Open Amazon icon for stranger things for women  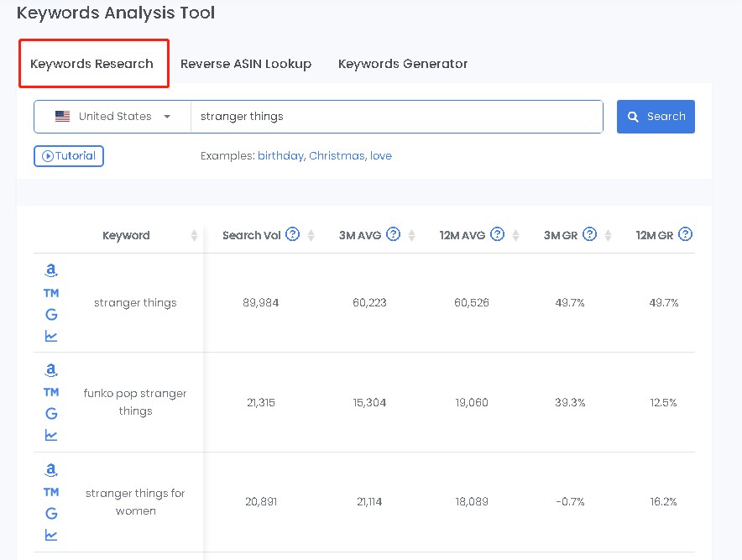(51, 469)
